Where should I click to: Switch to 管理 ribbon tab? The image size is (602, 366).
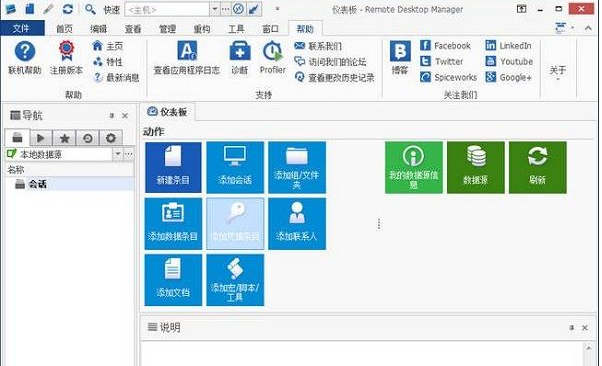(x=167, y=29)
